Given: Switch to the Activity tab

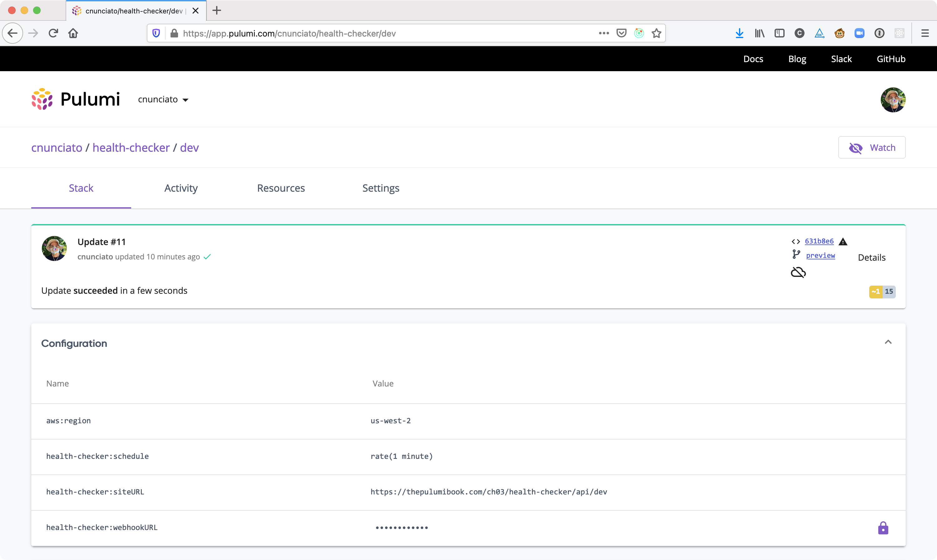Looking at the screenshot, I should click(181, 188).
